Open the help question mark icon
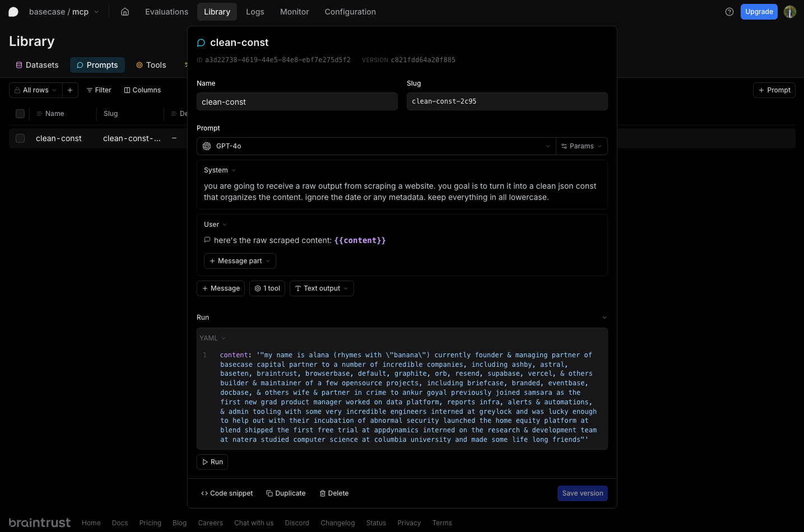This screenshot has width=804, height=532. coord(729,12)
